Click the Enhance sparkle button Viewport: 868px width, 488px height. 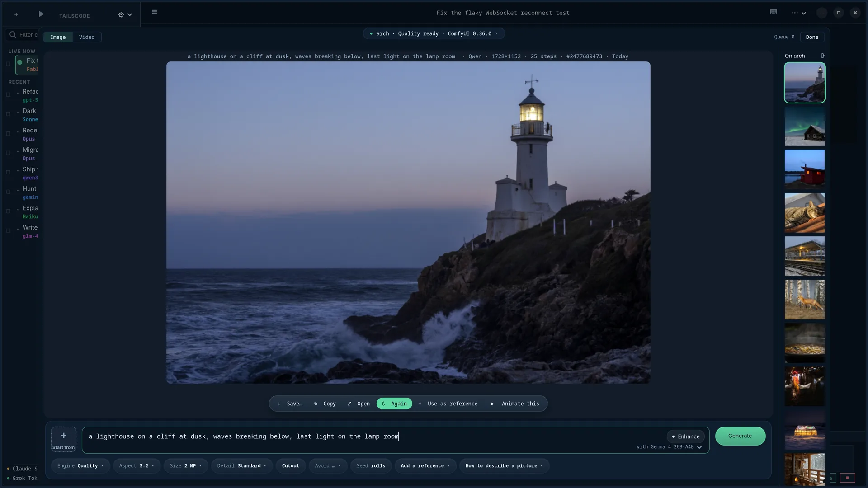[x=685, y=436]
